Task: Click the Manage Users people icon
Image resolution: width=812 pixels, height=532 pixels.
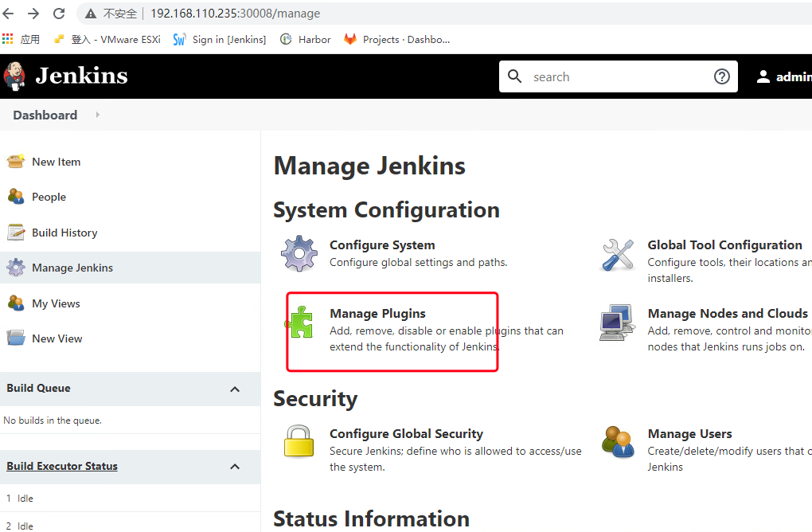Action: pyautogui.click(x=617, y=442)
